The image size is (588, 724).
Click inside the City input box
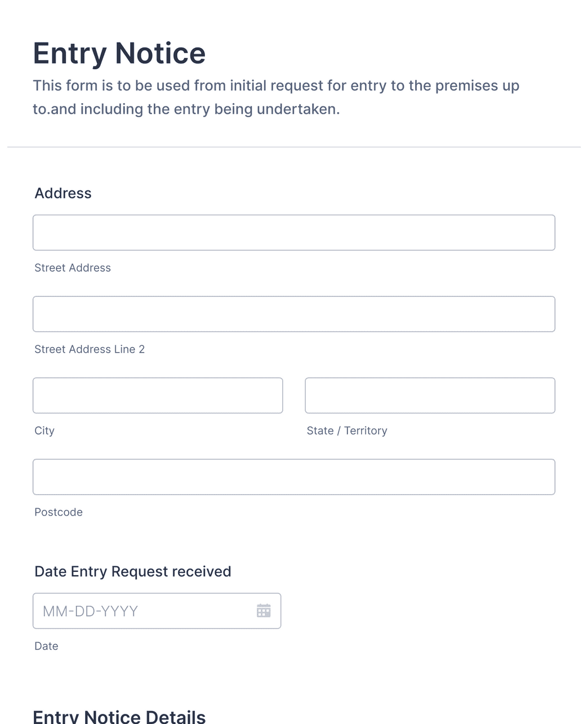[x=158, y=395]
